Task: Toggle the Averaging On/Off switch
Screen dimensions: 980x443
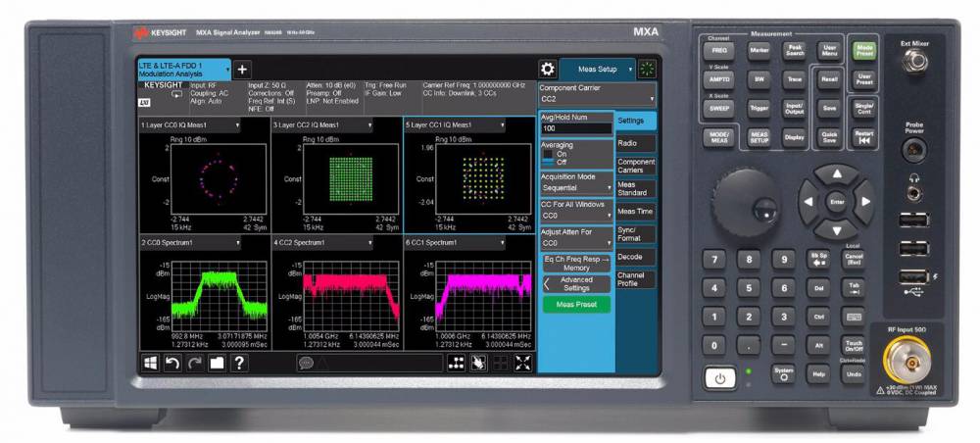Action: (548, 158)
